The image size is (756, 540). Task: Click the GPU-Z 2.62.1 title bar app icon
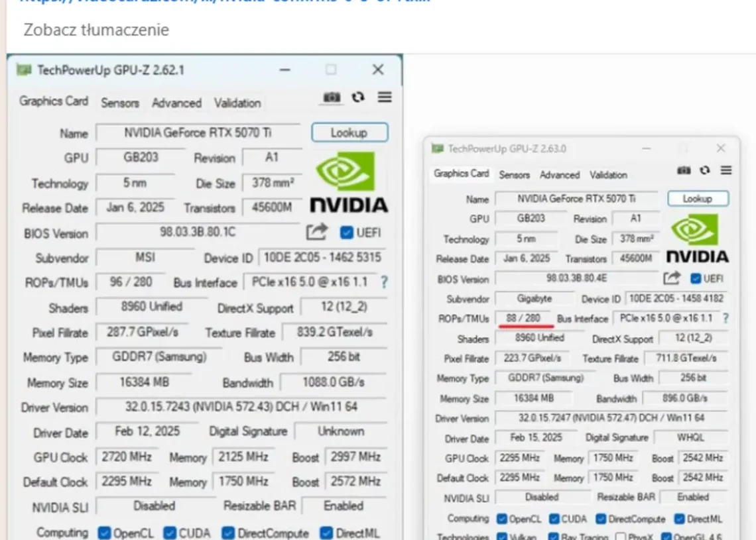click(24, 70)
